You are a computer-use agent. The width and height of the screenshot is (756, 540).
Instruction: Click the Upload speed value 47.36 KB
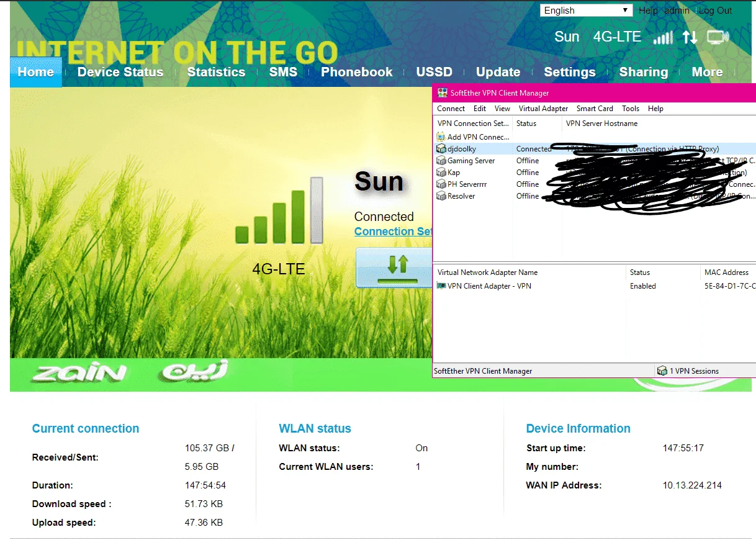204,523
